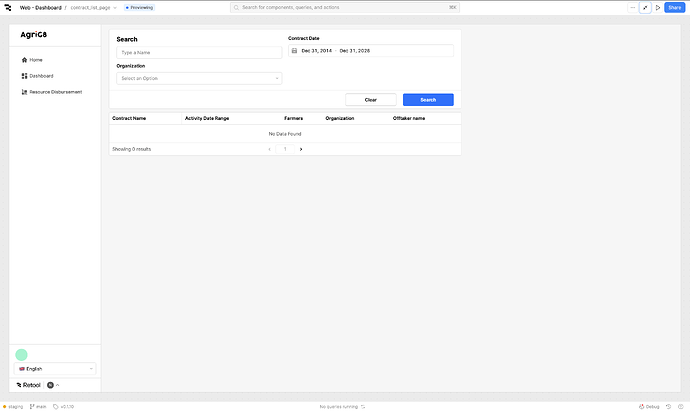Open Dashboard from the sidebar

pos(40,76)
